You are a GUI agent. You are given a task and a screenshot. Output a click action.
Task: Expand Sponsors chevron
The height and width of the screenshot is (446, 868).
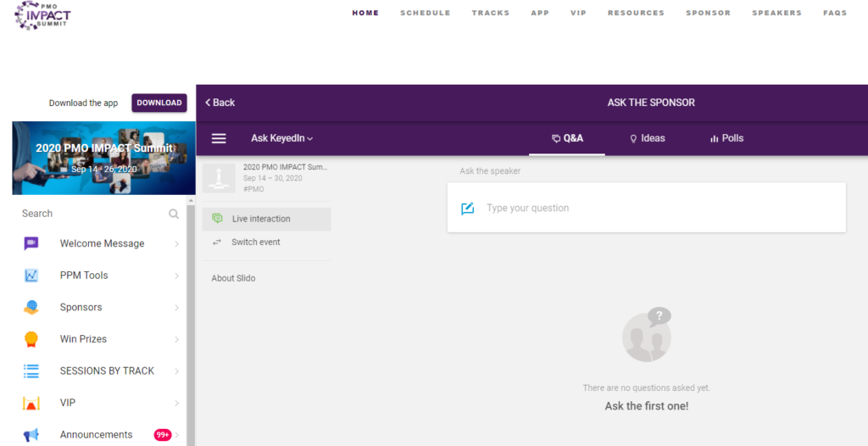point(176,308)
